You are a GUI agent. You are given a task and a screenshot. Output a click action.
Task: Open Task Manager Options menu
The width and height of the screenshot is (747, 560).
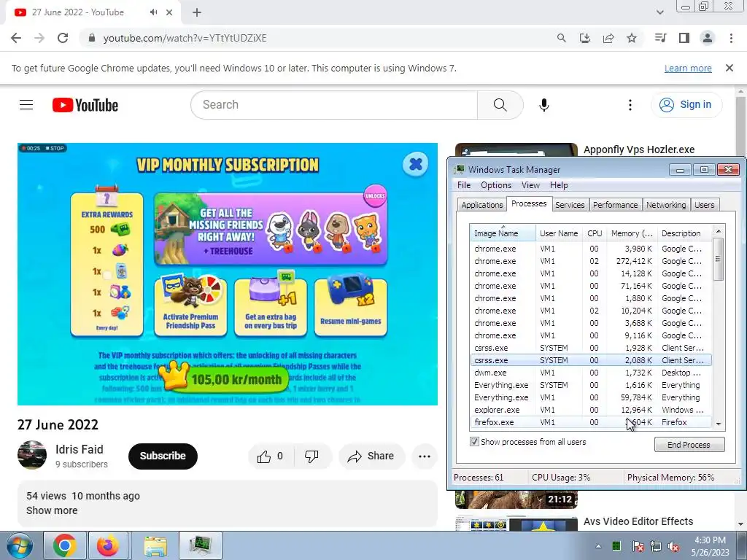pyautogui.click(x=496, y=185)
